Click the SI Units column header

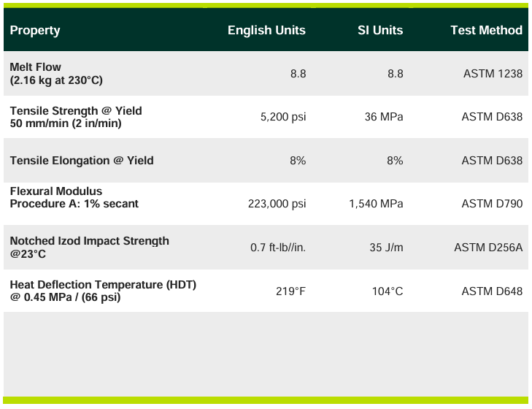coord(379,31)
